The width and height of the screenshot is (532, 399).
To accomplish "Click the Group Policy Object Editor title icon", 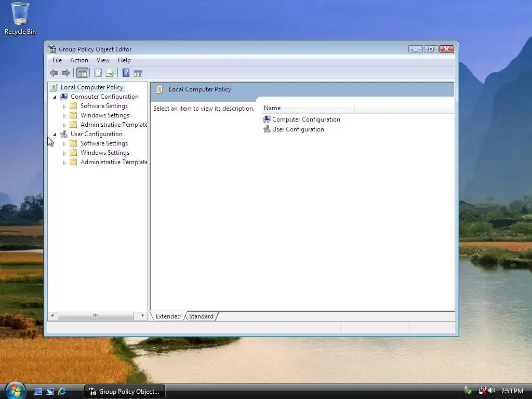I will pos(52,49).
